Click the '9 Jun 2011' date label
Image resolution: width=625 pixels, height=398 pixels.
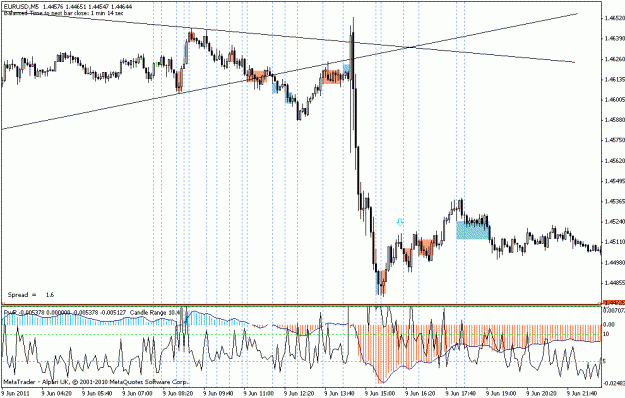pos(14,394)
